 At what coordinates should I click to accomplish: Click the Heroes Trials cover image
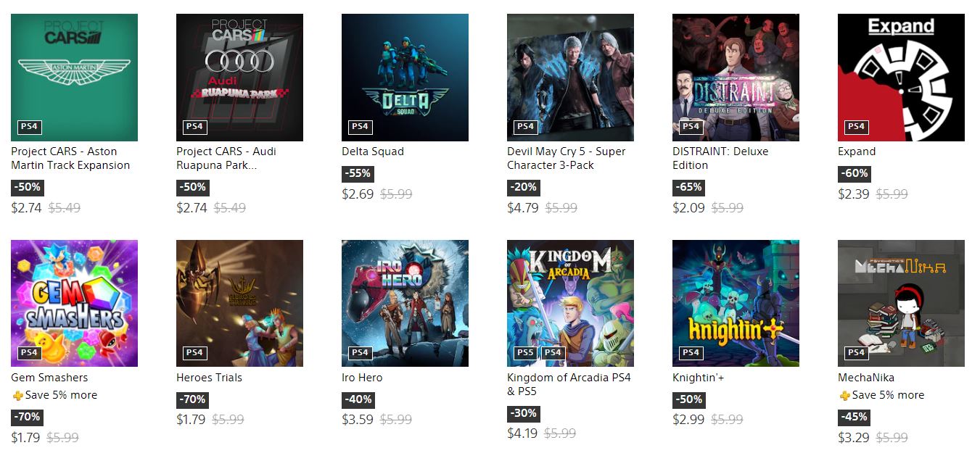pyautogui.click(x=239, y=303)
